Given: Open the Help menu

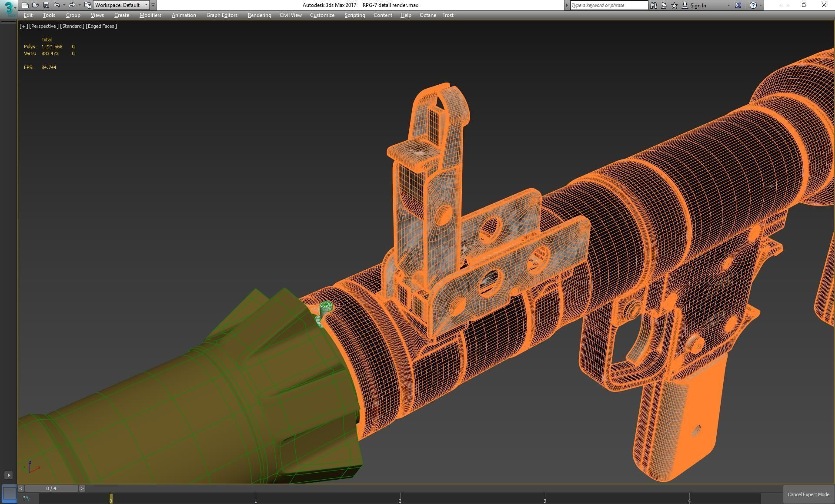Looking at the screenshot, I should coord(406,15).
